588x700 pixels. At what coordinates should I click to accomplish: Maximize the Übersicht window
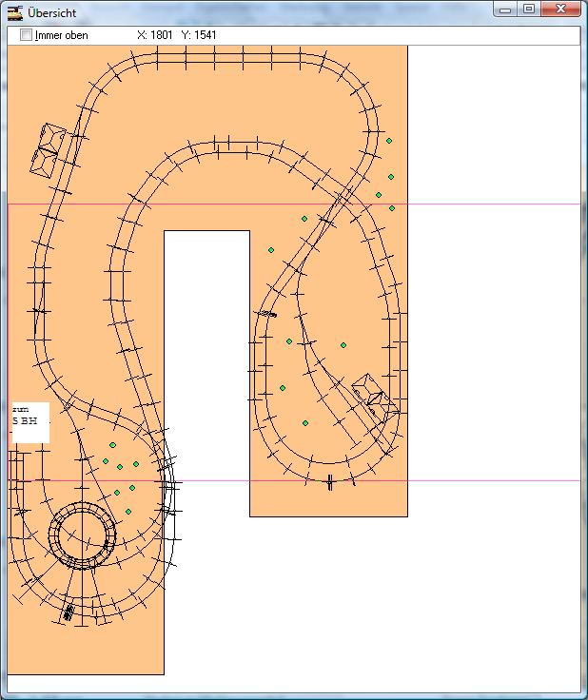tap(529, 10)
